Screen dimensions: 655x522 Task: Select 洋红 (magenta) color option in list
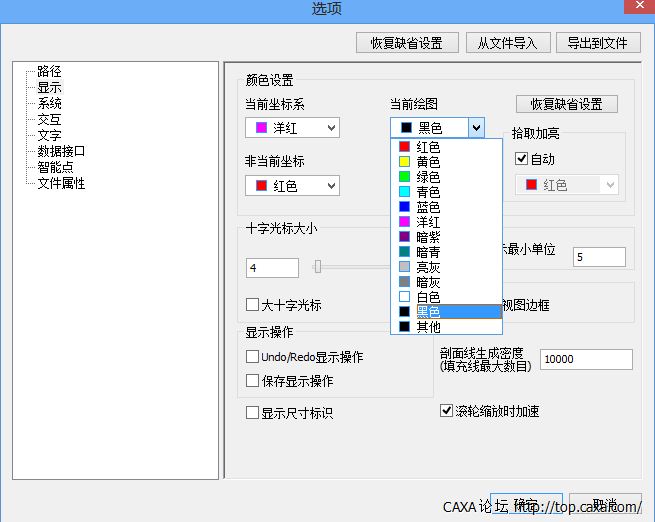click(x=428, y=222)
